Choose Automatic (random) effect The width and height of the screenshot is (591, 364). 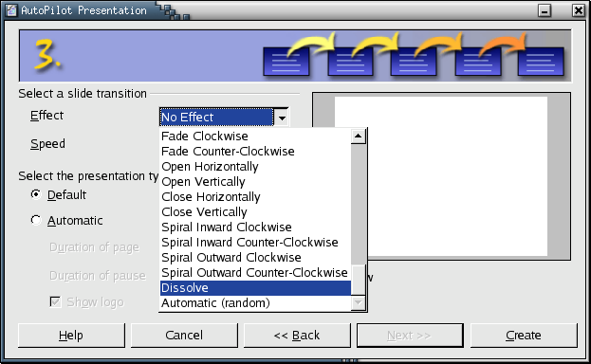(255, 303)
